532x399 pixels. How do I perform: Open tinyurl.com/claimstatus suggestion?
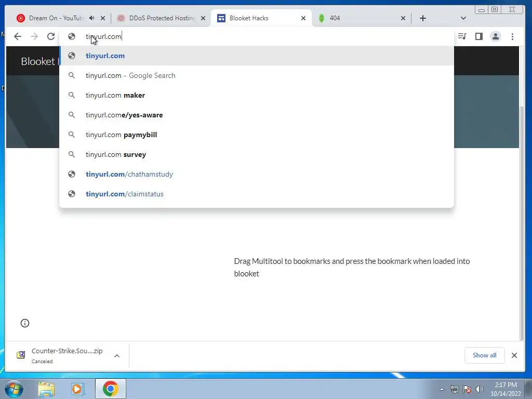257,194
